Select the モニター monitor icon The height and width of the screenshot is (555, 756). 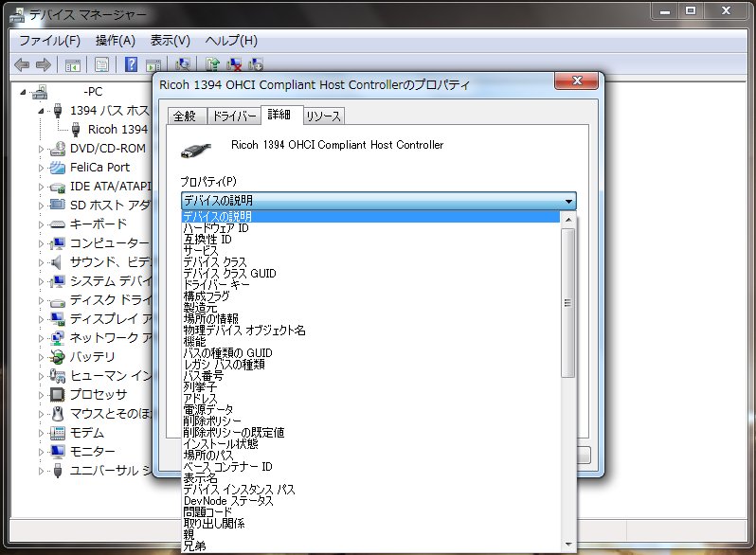pos(58,452)
